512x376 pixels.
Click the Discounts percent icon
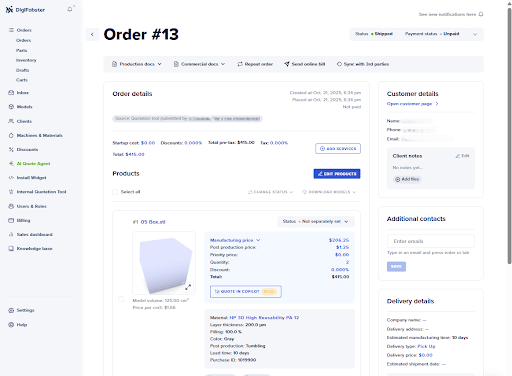click(11, 150)
